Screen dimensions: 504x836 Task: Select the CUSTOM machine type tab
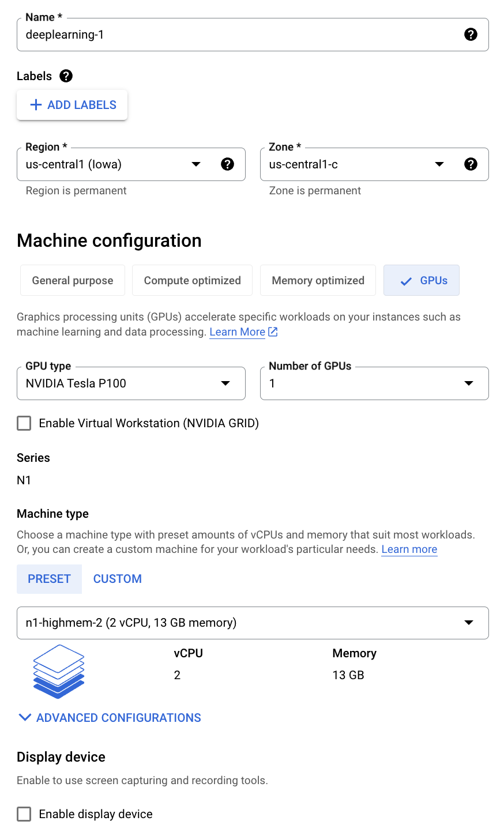[x=118, y=579]
